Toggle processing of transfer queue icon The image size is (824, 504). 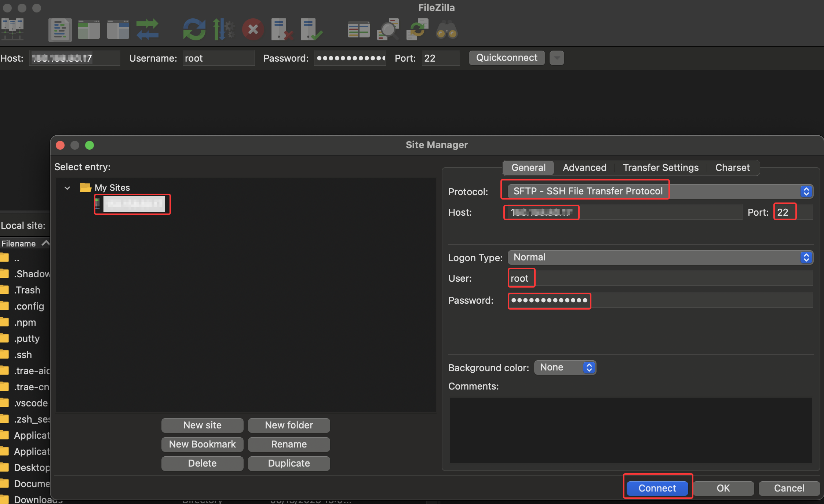tap(223, 29)
